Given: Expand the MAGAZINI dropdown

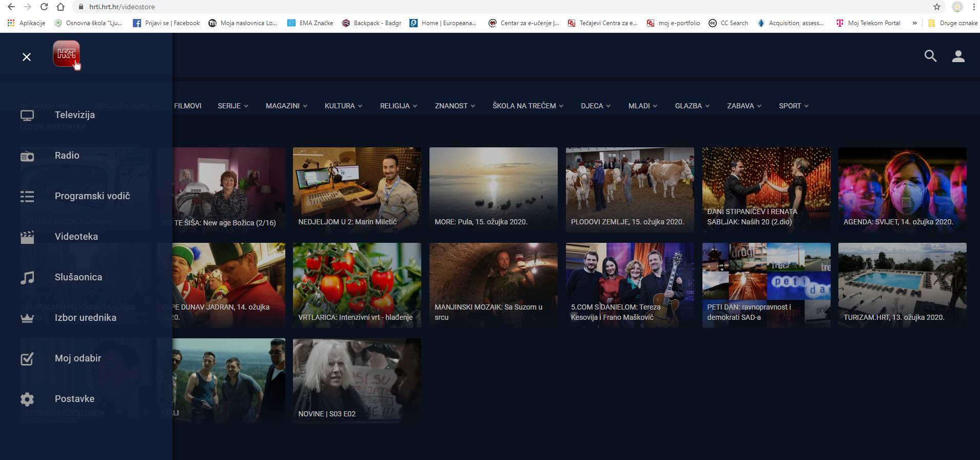Looking at the screenshot, I should [x=286, y=106].
